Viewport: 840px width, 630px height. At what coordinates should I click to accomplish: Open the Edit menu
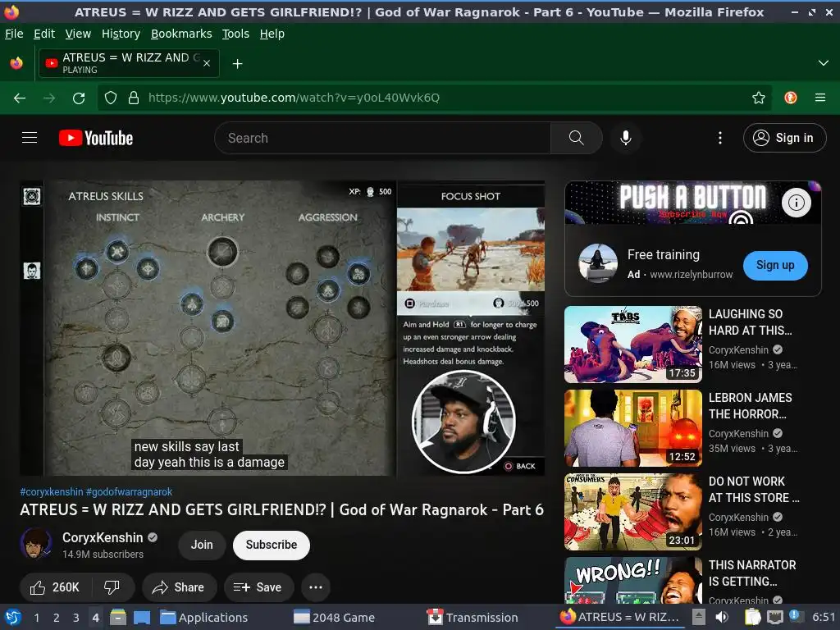tap(44, 34)
